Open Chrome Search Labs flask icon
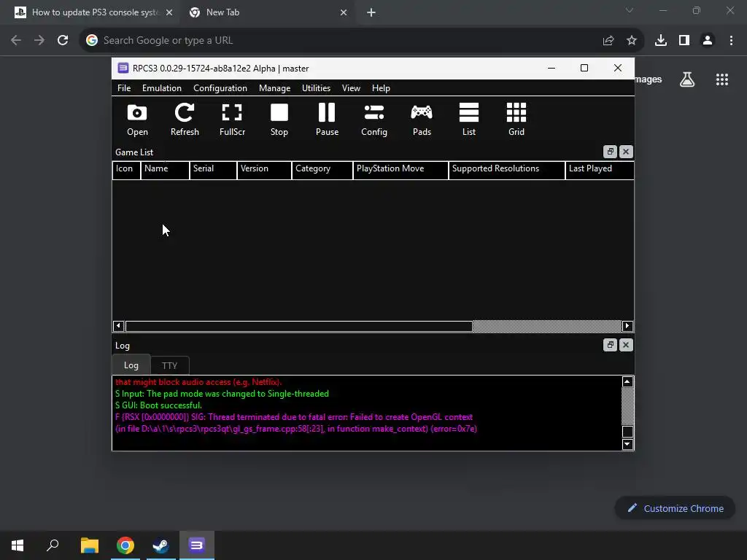Screen dimensions: 747x560 pos(687,79)
